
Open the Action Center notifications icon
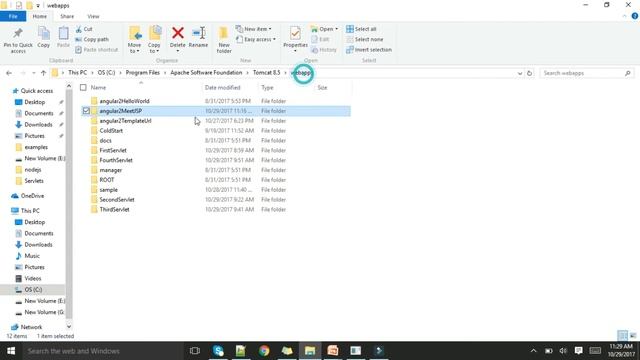click(x=578, y=351)
